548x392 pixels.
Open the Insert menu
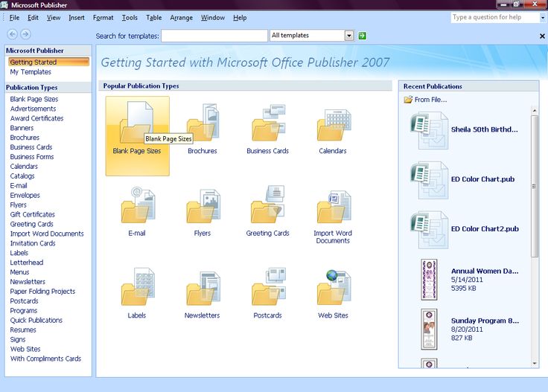77,17
